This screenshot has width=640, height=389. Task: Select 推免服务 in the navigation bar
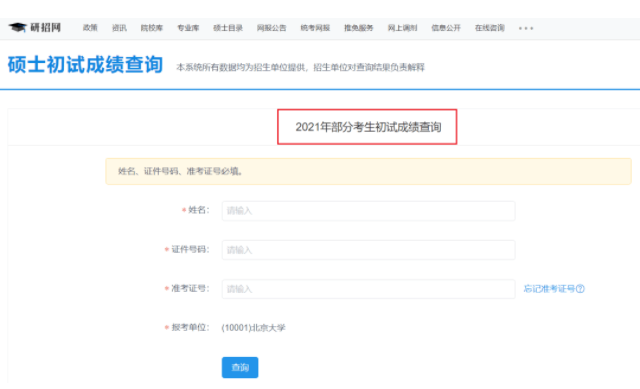[359, 28]
